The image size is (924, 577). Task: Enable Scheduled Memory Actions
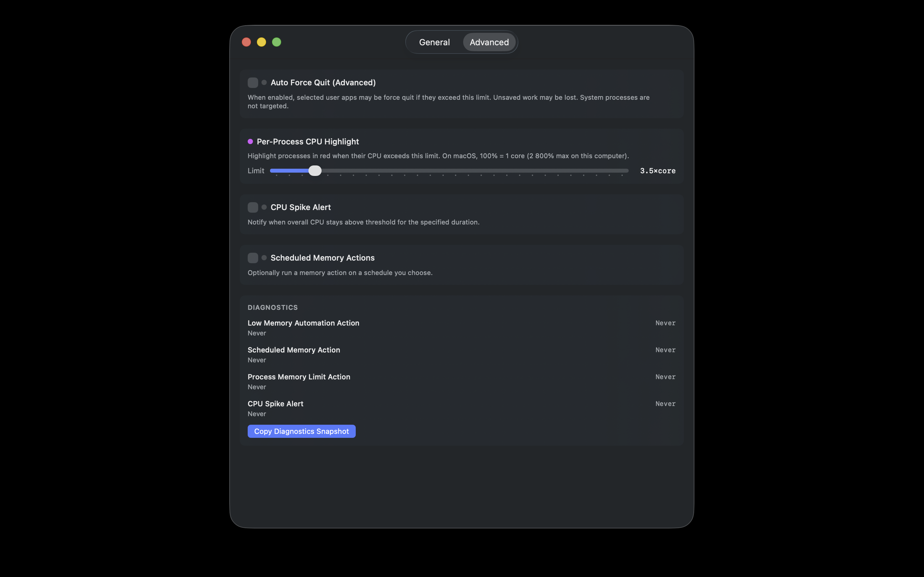pyautogui.click(x=252, y=258)
